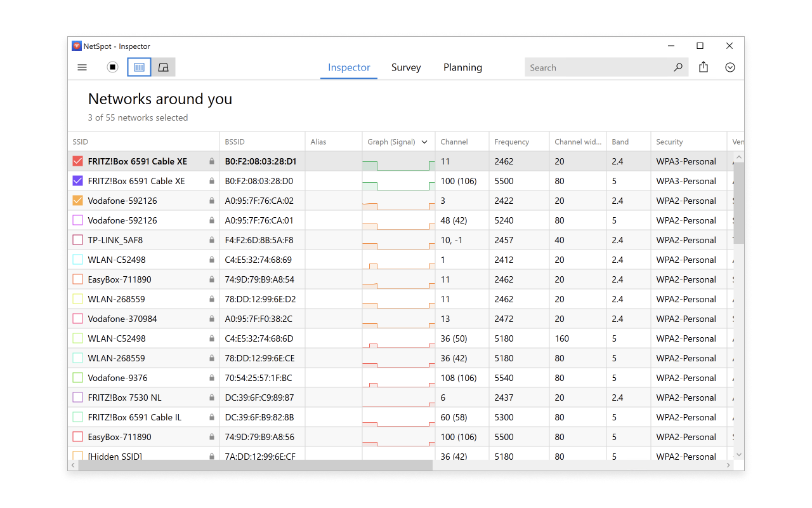Sort by the SSID column header
812x508 pixels.
click(x=81, y=142)
